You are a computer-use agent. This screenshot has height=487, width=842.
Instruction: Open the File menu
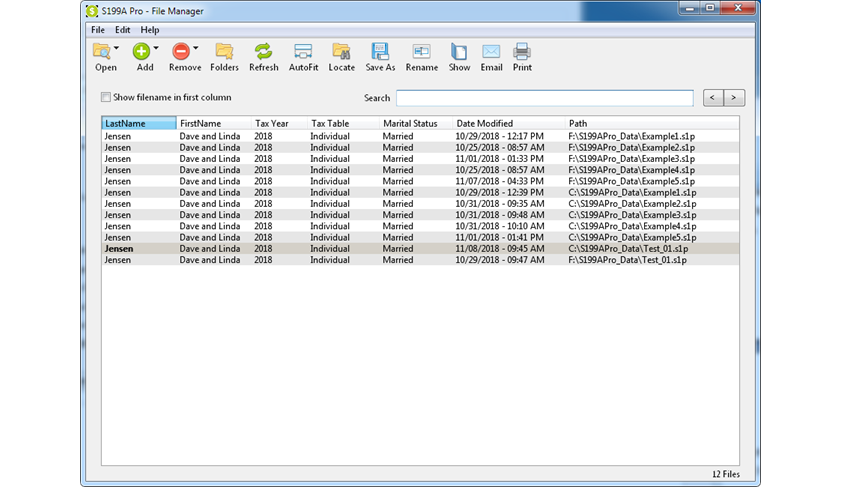coord(98,30)
